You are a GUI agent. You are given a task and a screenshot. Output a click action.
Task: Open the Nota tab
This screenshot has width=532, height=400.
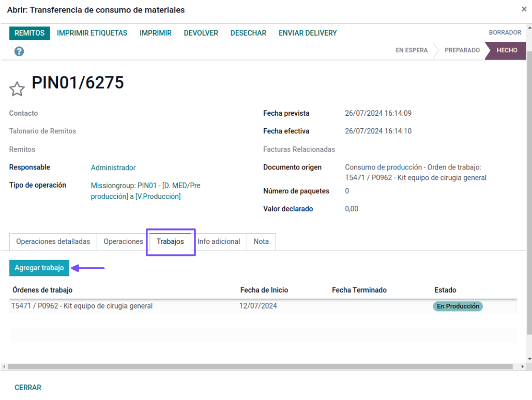tap(261, 242)
